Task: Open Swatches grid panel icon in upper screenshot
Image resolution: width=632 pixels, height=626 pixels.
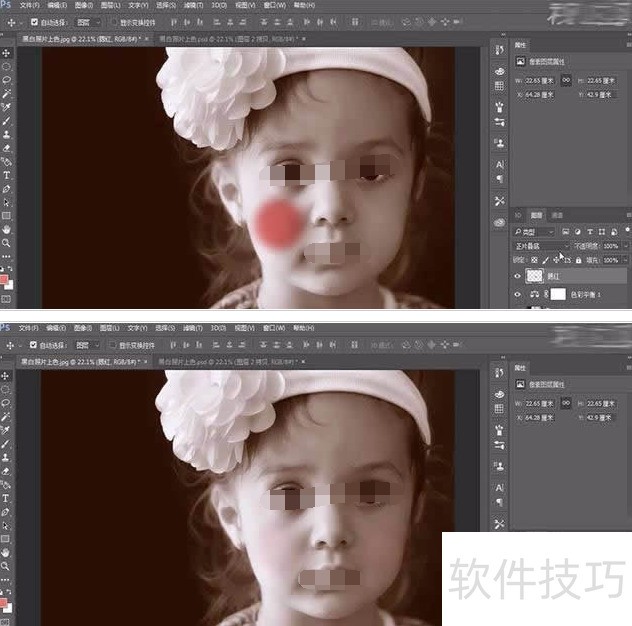Action: (499, 86)
